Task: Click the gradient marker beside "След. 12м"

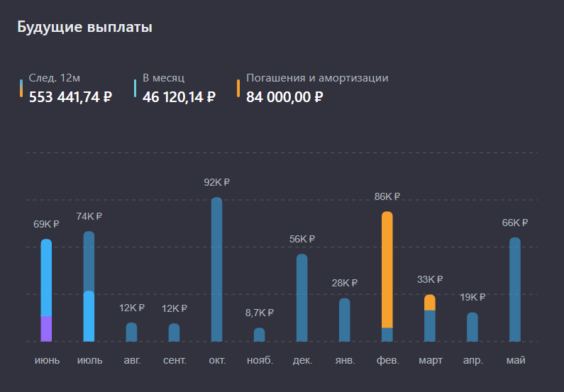Action: coord(22,88)
